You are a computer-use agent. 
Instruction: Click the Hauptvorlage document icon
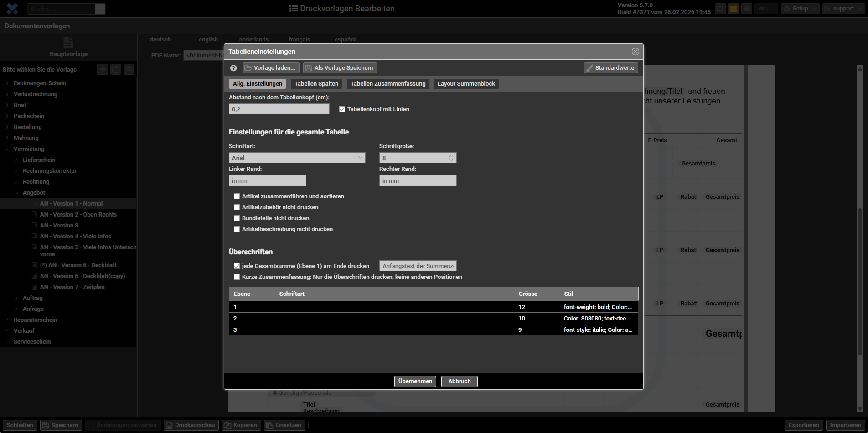pyautogui.click(x=68, y=43)
